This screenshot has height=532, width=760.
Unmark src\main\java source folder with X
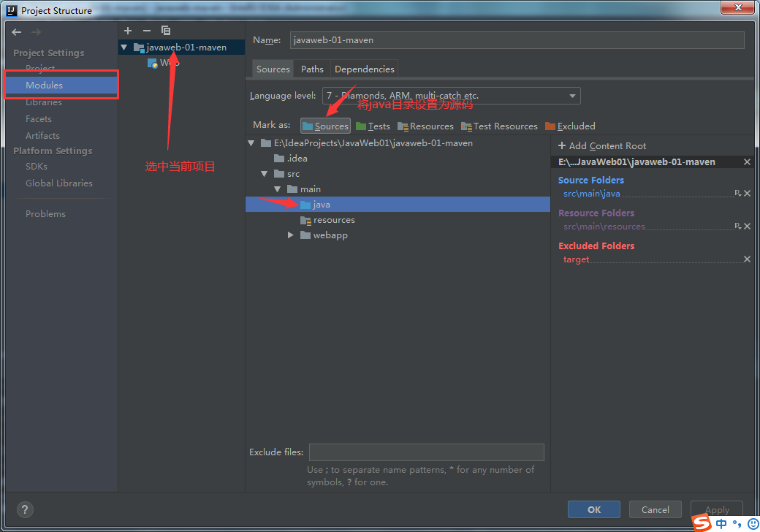[748, 194]
